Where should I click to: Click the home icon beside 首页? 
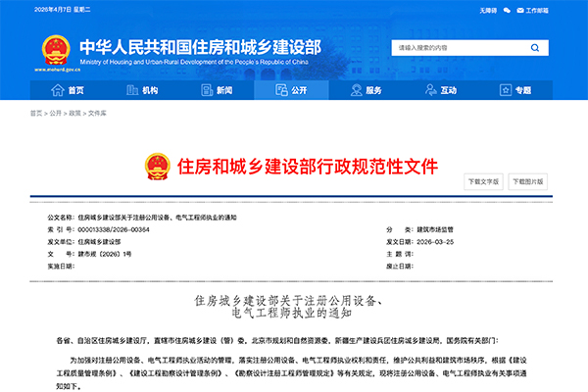(57, 90)
